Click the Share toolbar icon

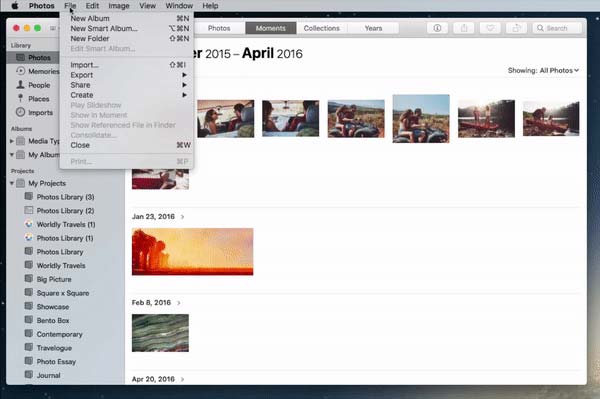click(x=464, y=28)
